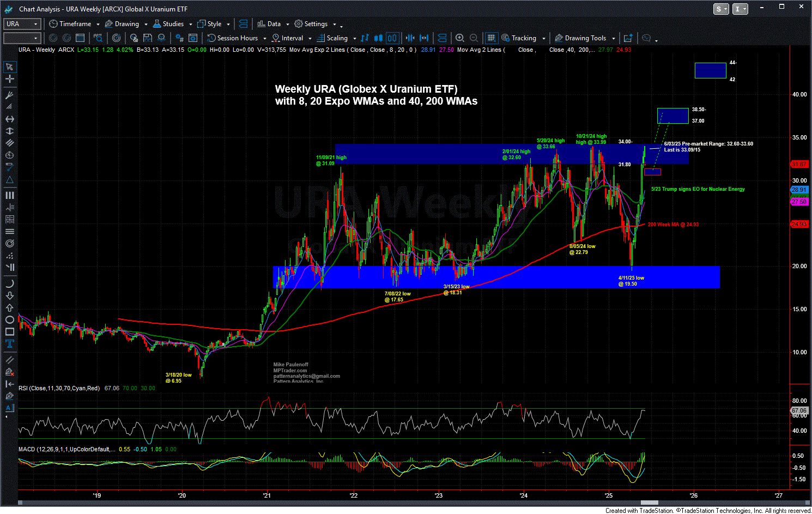Expand the Interval dropdown arrow

[310, 39]
